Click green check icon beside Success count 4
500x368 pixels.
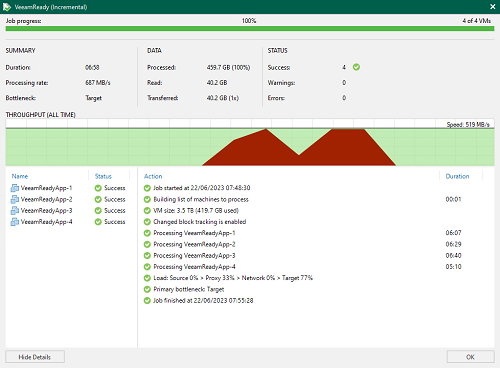[356, 67]
